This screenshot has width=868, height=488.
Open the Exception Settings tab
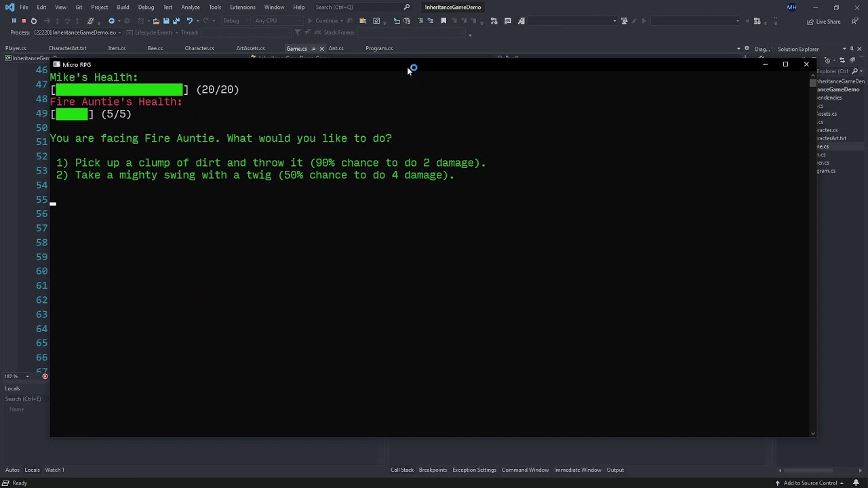click(474, 470)
